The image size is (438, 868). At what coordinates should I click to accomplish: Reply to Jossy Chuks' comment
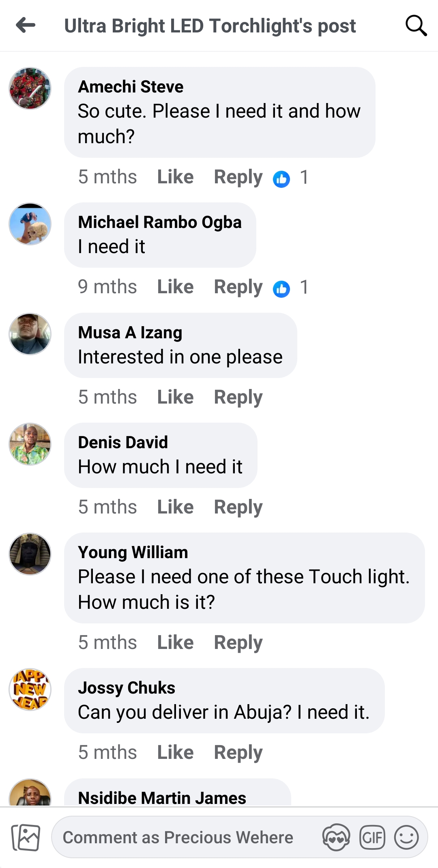click(238, 752)
